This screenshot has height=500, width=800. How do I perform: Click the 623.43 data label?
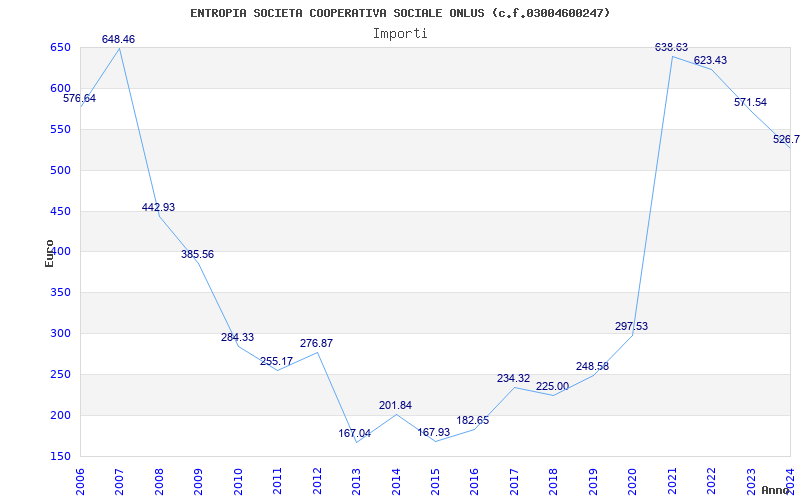tap(710, 60)
